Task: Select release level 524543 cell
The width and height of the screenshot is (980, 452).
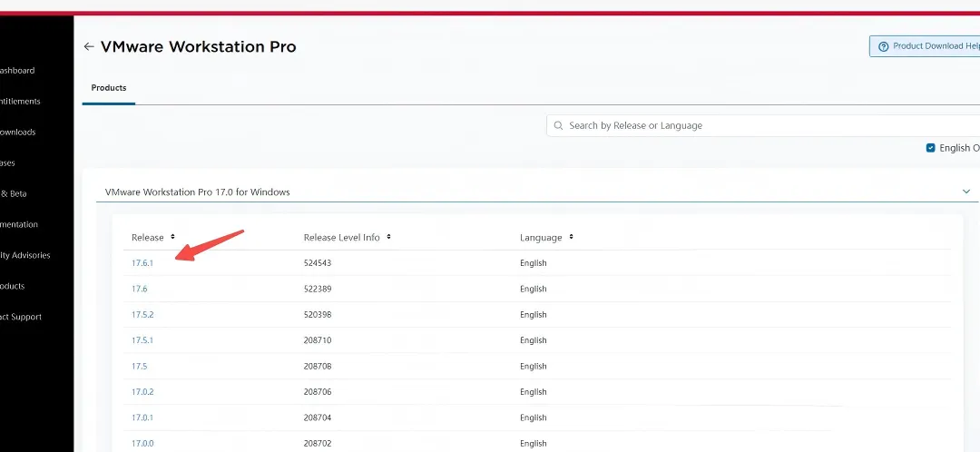Action: tap(318, 263)
